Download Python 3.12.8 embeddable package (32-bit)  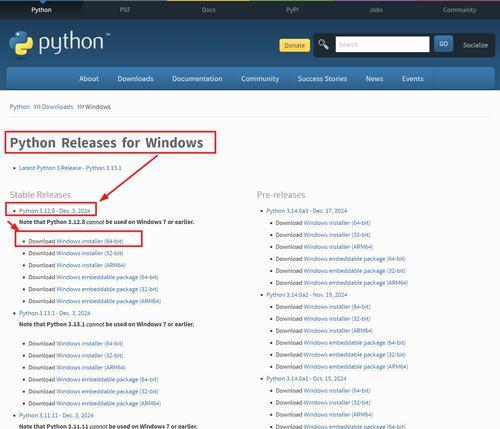coord(107,289)
